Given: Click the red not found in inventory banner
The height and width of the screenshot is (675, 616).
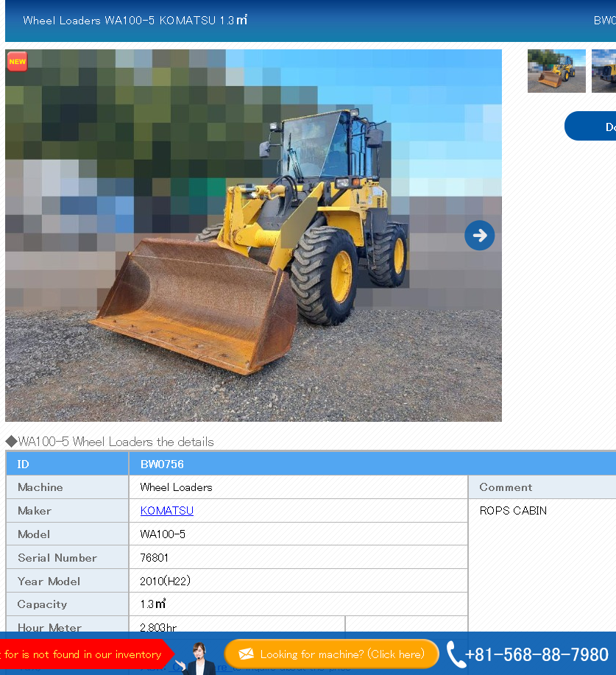Looking at the screenshot, I should pyautogui.click(x=85, y=654).
